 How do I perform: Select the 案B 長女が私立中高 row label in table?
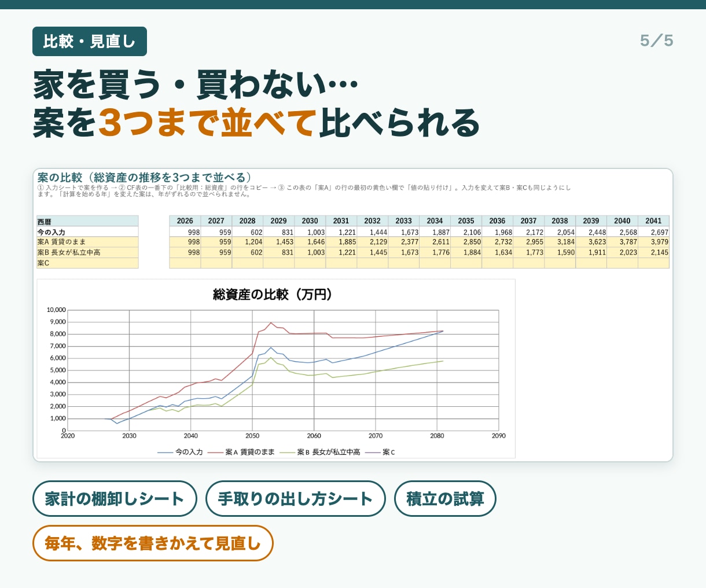(87, 252)
